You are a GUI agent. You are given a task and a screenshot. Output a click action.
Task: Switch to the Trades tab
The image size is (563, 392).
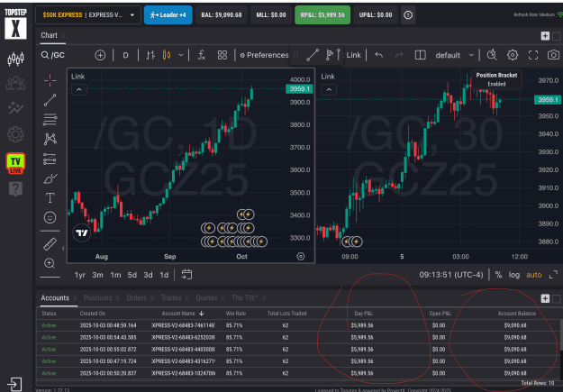point(171,298)
